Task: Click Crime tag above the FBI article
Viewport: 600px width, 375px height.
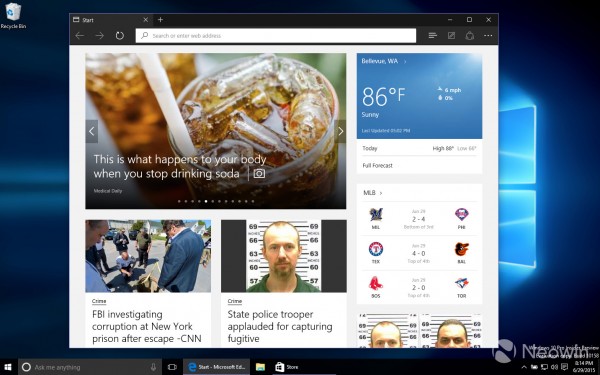Action: [99, 301]
